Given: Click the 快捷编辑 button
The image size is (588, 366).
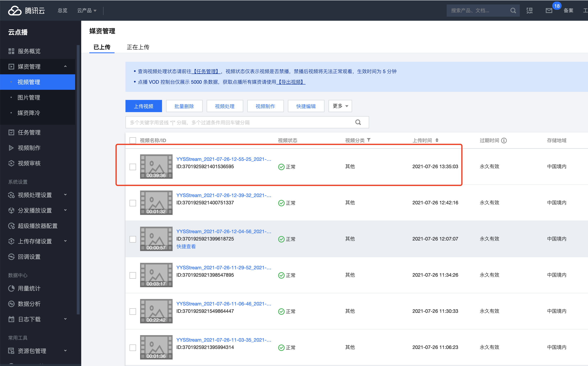Looking at the screenshot, I should tap(306, 106).
